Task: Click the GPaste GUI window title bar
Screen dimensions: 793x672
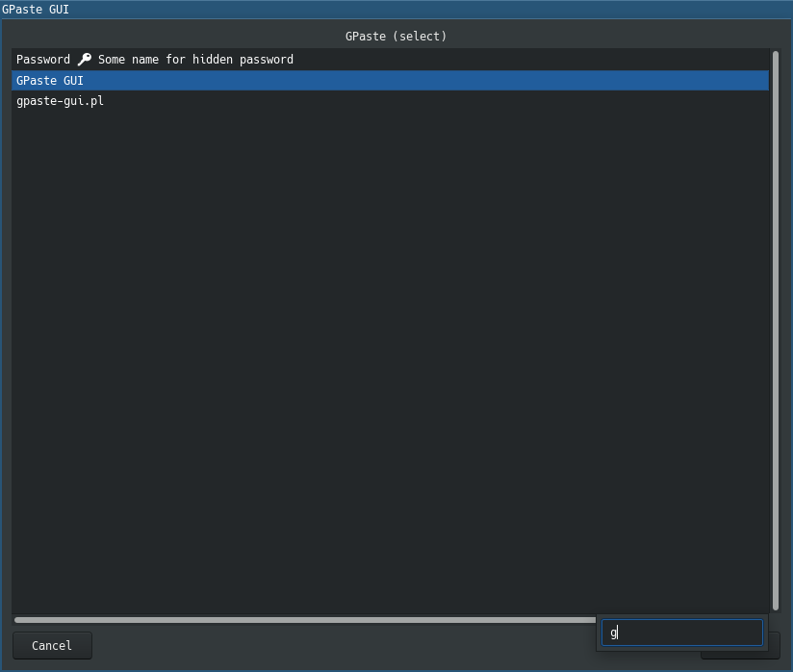Action: click(396, 9)
